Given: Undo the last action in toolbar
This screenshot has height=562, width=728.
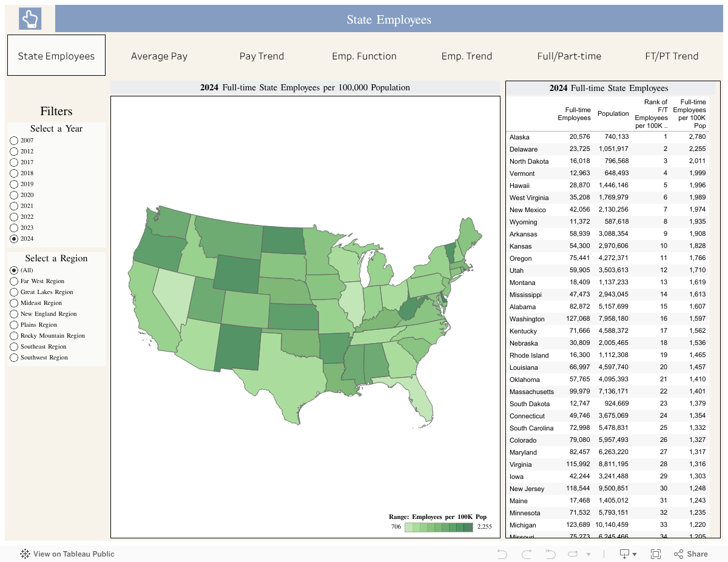Looking at the screenshot, I should tap(502, 554).
